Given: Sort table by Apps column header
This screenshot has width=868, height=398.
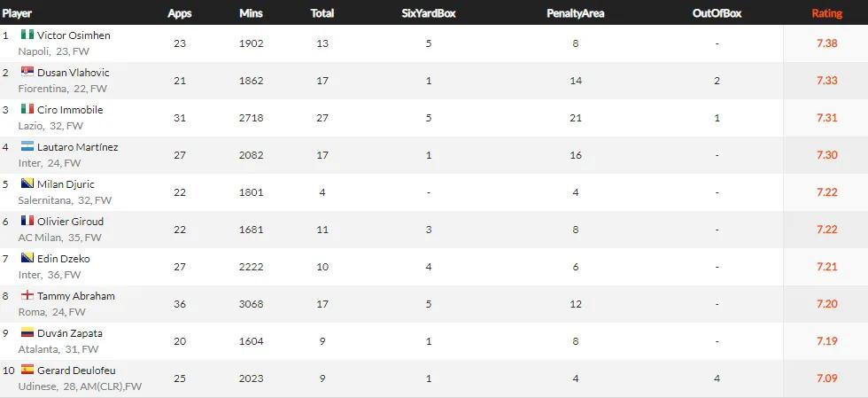Looking at the screenshot, I should [181, 13].
